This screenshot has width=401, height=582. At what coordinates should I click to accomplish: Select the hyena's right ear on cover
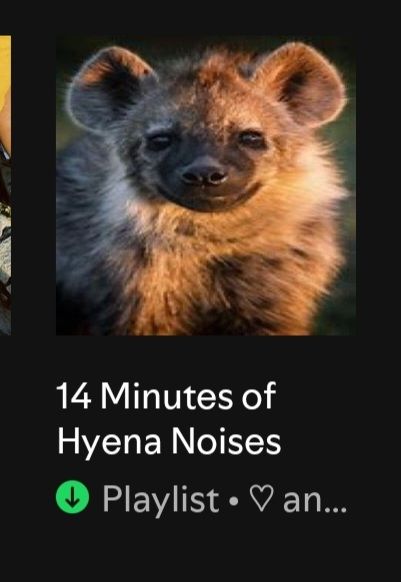click(x=303, y=84)
